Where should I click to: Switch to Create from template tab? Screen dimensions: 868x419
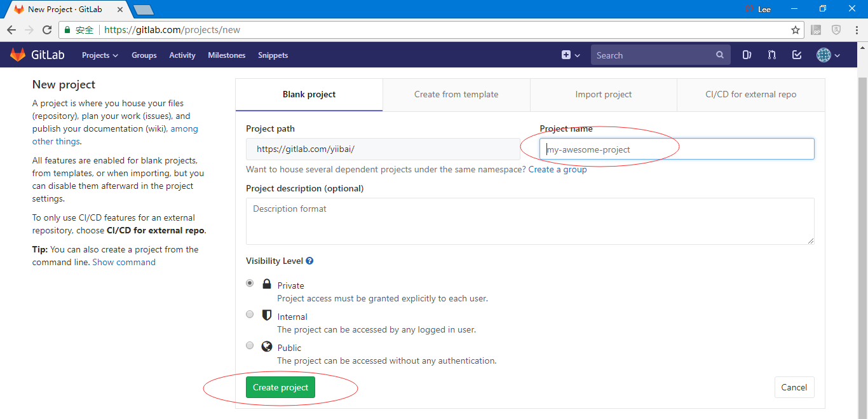[456, 95]
